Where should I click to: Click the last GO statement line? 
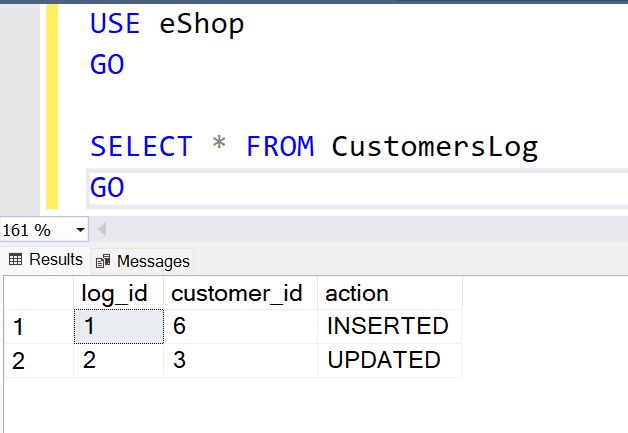(107, 187)
